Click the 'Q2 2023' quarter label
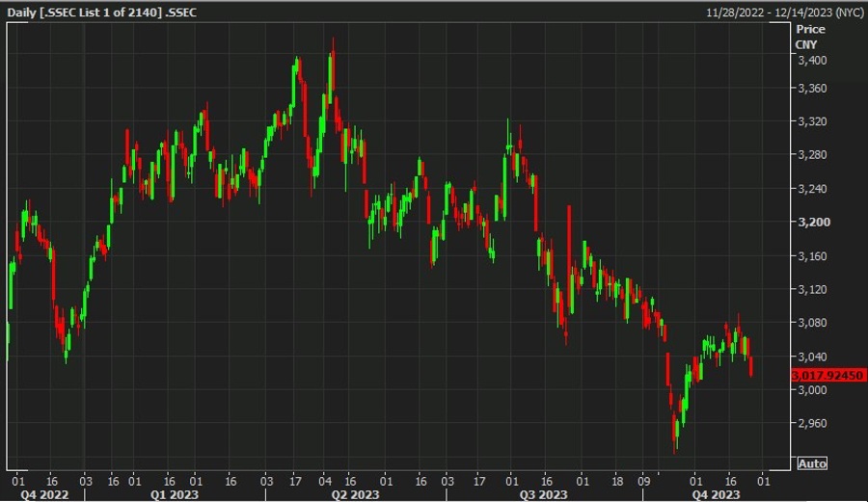The height and width of the screenshot is (502, 868). pyautogui.click(x=355, y=494)
